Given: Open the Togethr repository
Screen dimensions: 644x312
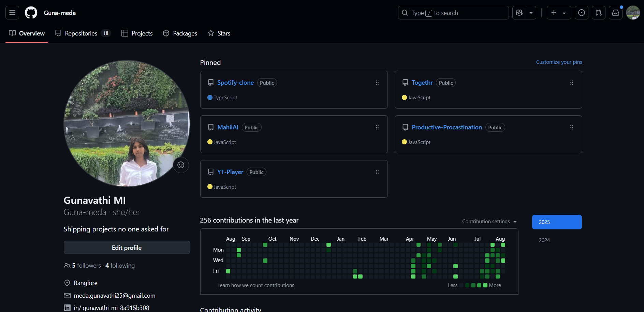Looking at the screenshot, I should tap(422, 83).
